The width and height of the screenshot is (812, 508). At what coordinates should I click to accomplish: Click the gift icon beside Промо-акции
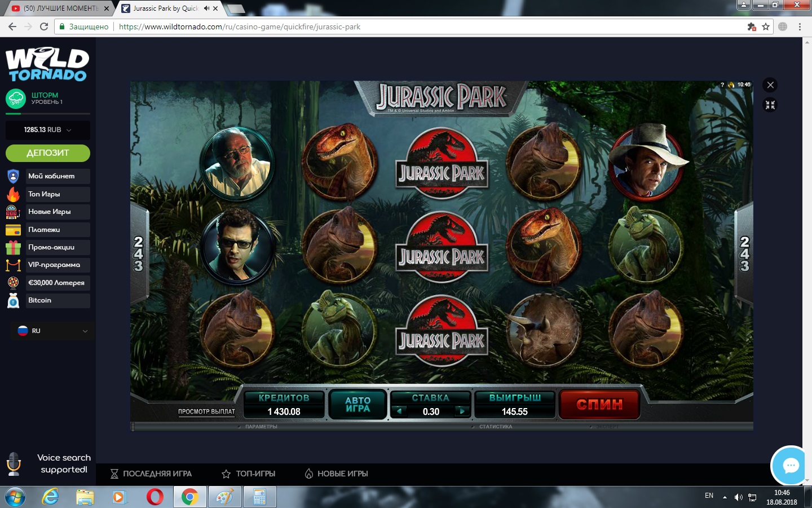13,247
